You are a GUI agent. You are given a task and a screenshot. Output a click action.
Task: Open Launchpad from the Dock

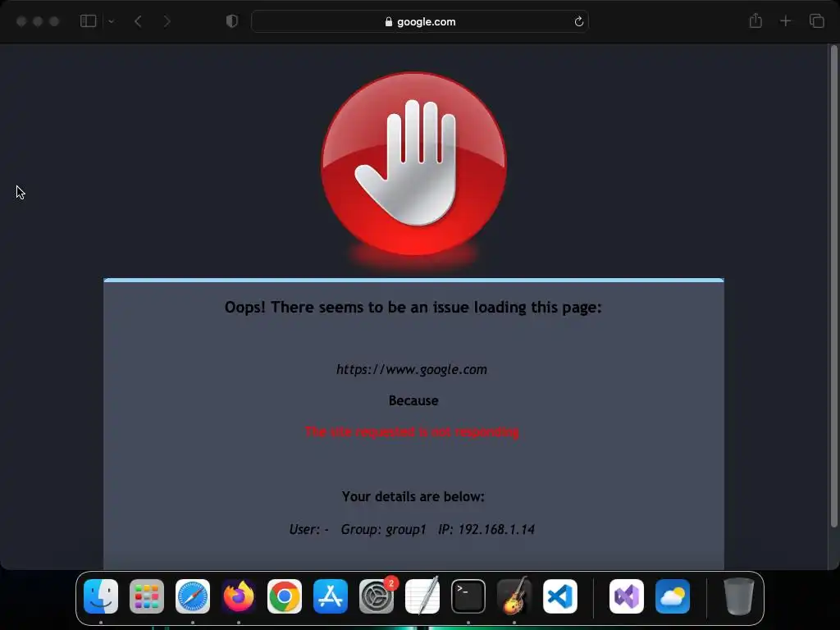147,596
